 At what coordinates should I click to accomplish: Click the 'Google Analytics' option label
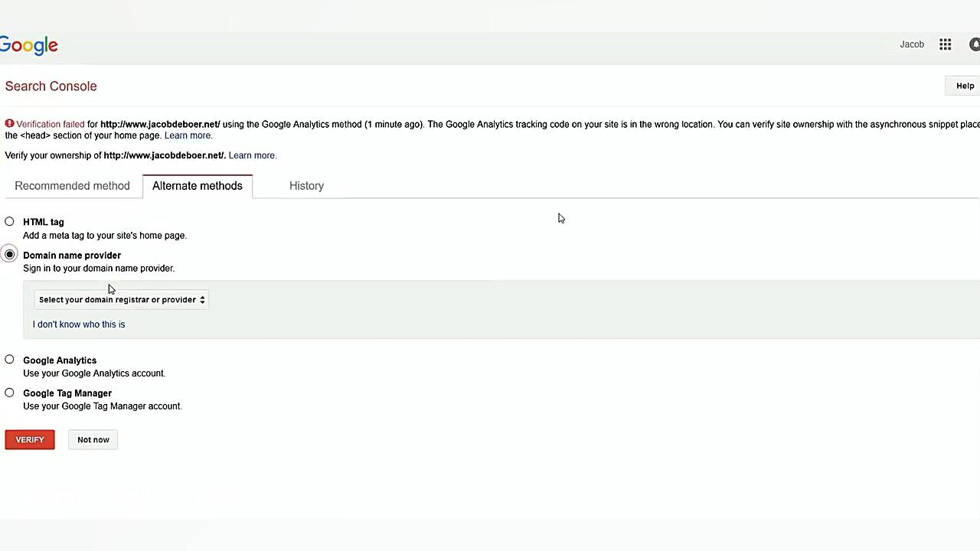click(x=60, y=360)
